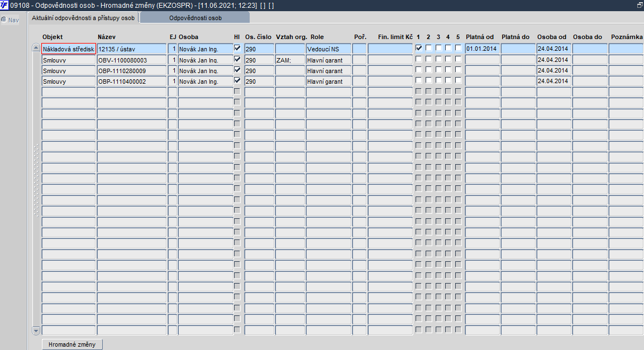
Task: Click Osoba od 24.04.2014 in OBP-1110400002 row
Action: click(x=554, y=81)
